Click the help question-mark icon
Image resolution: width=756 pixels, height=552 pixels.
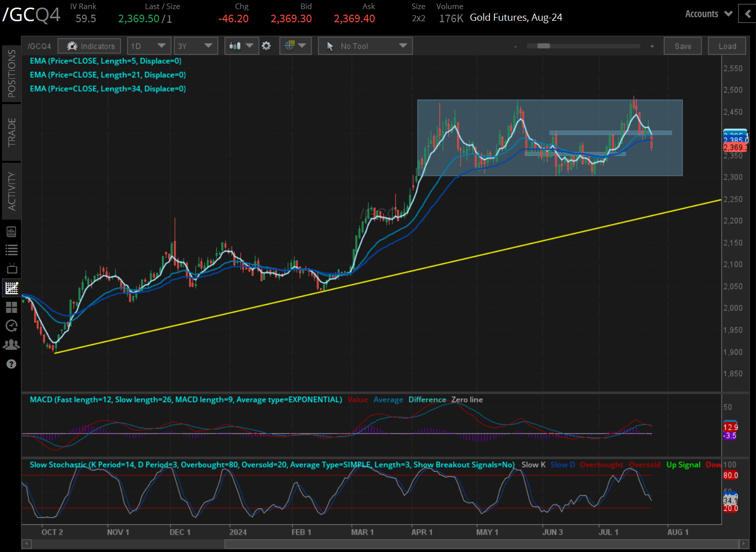tap(11, 364)
